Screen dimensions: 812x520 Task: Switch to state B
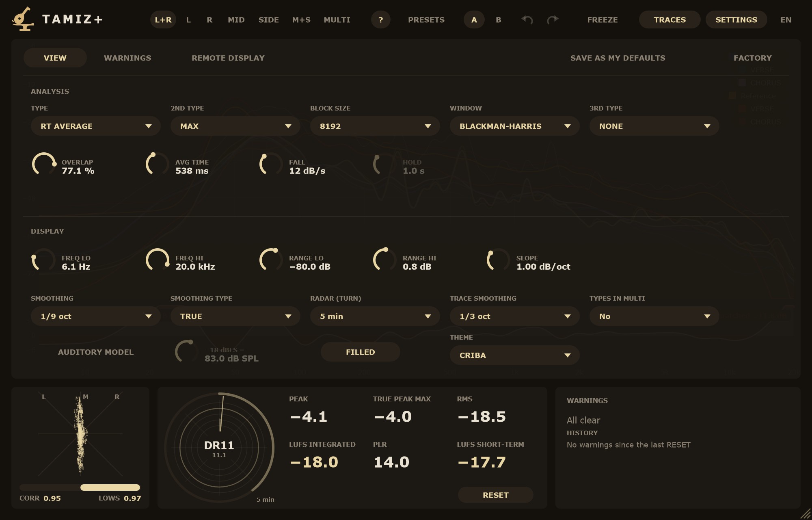[499, 19]
